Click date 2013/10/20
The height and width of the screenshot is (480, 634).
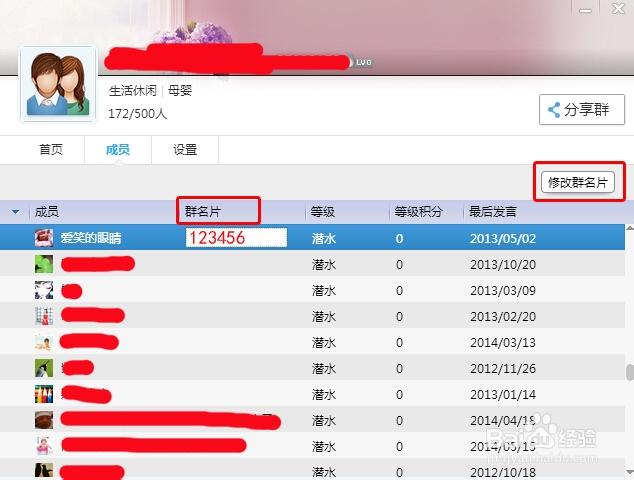click(x=503, y=264)
